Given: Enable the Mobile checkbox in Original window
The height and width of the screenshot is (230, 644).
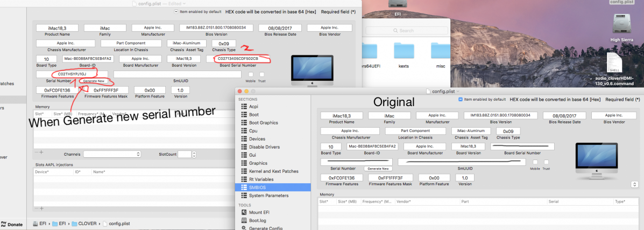Looking at the screenshot, I should click(535, 162).
